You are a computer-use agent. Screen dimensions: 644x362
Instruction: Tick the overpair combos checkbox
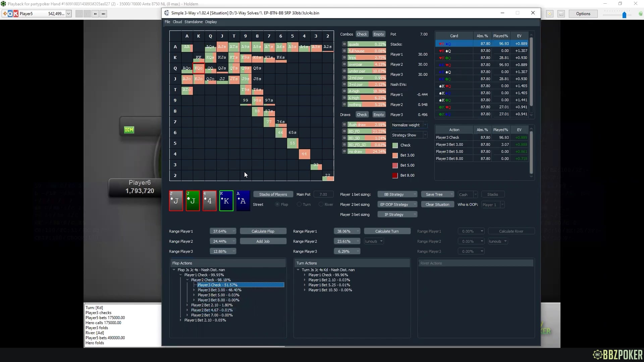[344, 64]
